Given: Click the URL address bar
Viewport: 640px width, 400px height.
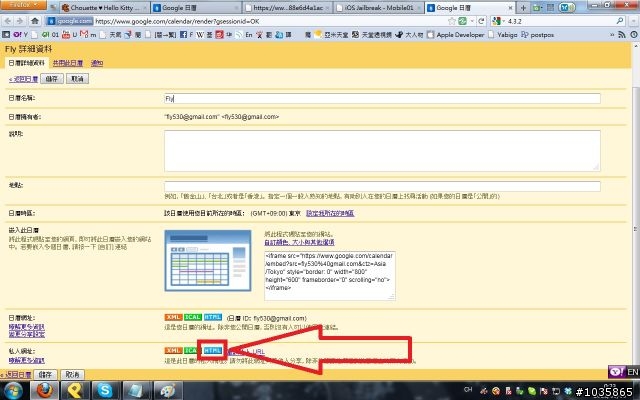Looking at the screenshot, I should coord(269,21).
